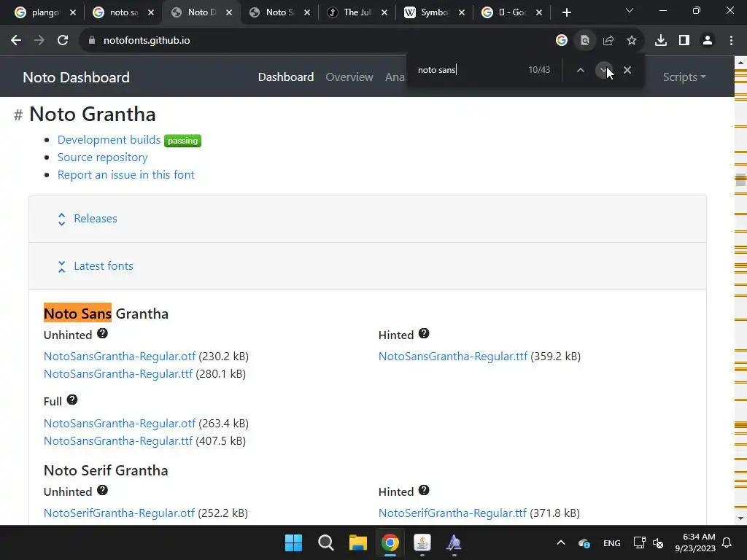Click the # anchor beside Noto Grantha
The height and width of the screenshot is (560, 747).
18,114
